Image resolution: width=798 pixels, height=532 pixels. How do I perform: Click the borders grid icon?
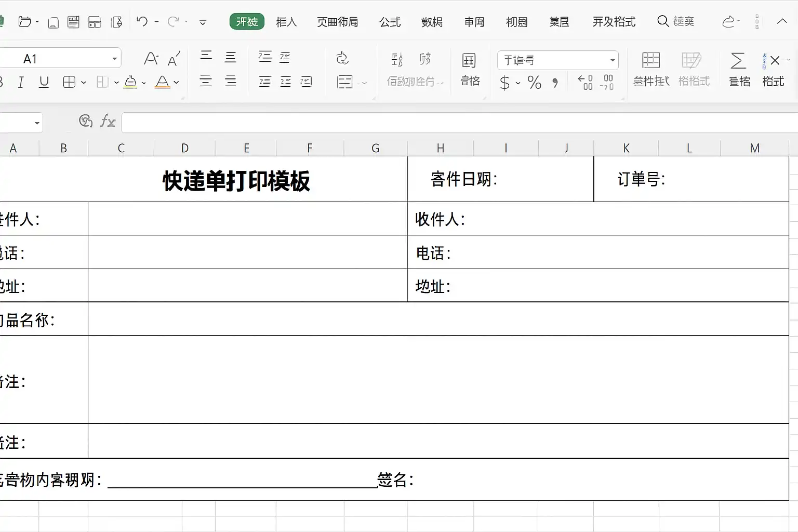click(69, 82)
